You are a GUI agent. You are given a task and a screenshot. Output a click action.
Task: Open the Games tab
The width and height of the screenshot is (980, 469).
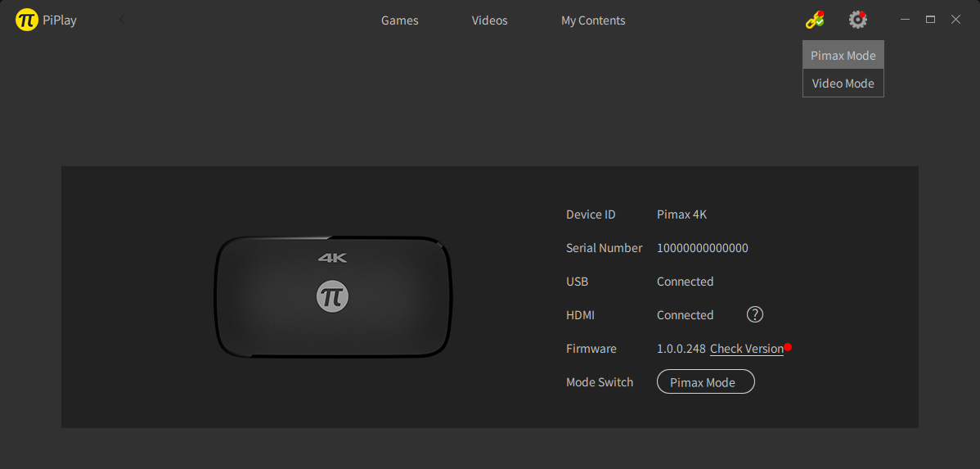[x=400, y=20]
